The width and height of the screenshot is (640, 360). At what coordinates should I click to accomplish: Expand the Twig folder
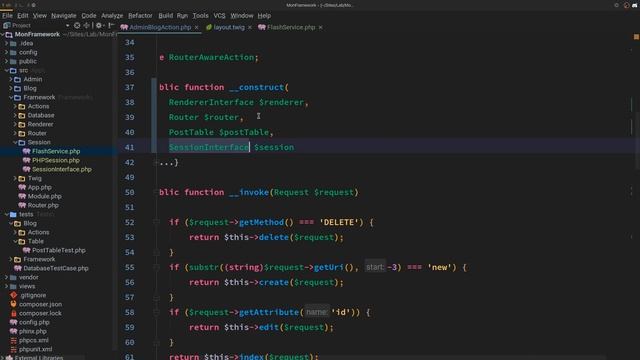coord(15,178)
